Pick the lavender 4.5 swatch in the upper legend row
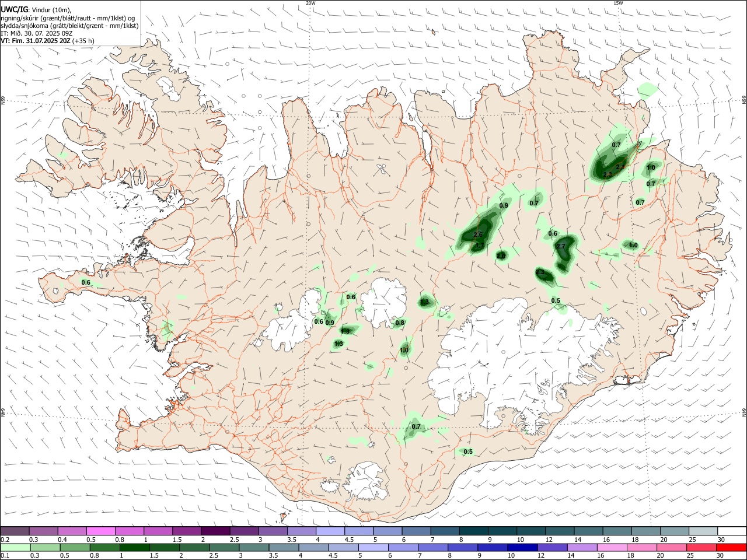747x560 pixels. click(358, 531)
